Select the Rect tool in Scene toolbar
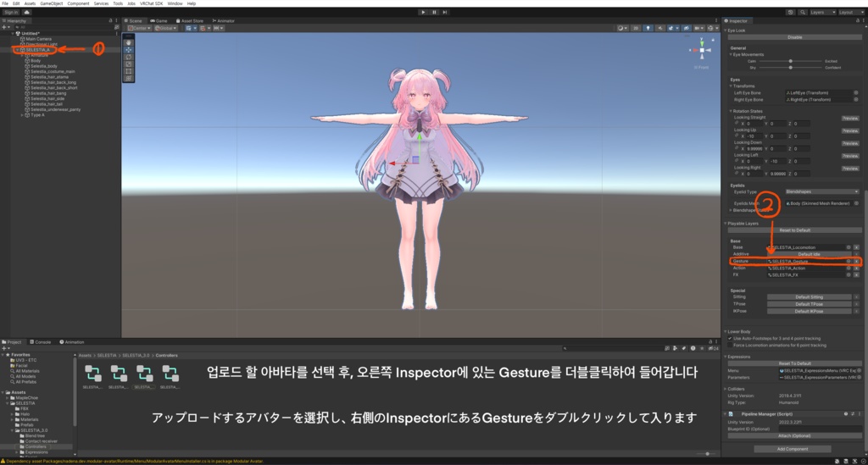The image size is (868, 465). click(x=129, y=71)
